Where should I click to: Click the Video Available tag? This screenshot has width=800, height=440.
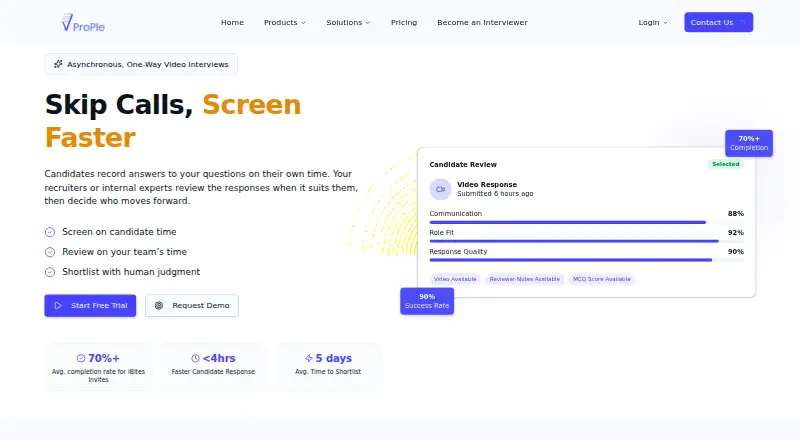pos(455,279)
